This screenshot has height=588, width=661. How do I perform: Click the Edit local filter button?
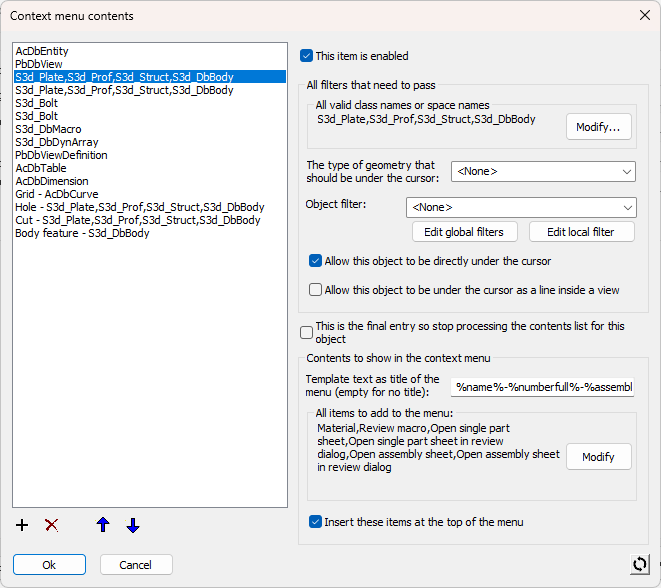point(581,232)
